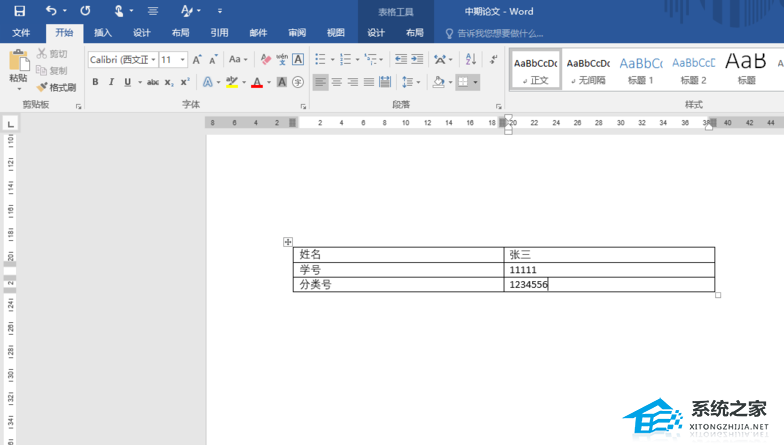
Task: Toggle center alignment
Action: 336,82
